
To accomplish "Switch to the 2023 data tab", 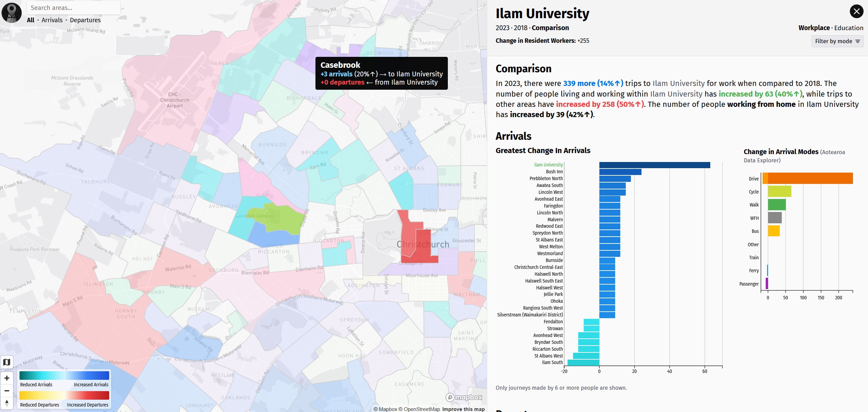I will click(502, 28).
